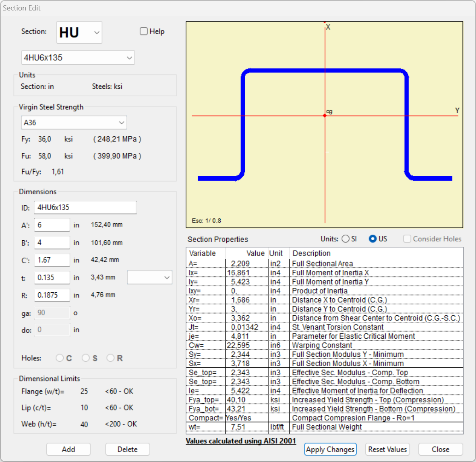Image resolution: width=476 pixels, height=462 pixels.
Task: Click Reset Values button
Action: (387, 449)
